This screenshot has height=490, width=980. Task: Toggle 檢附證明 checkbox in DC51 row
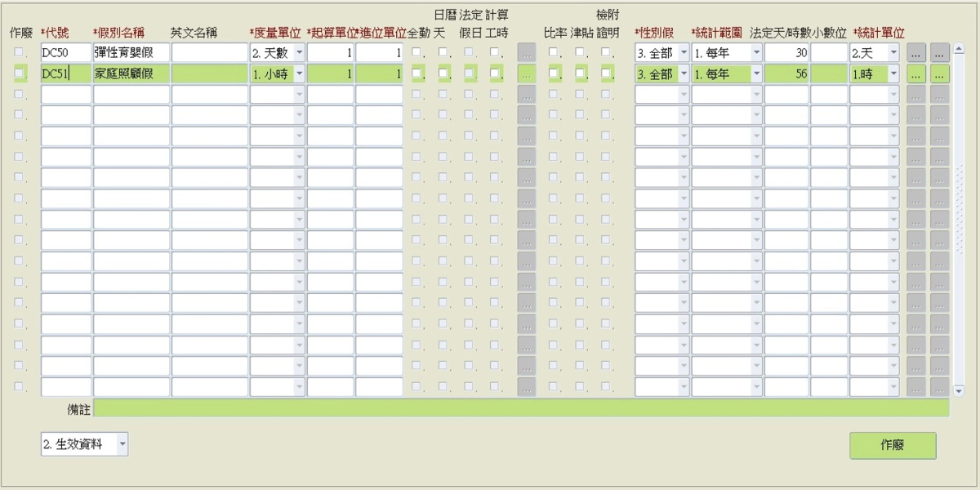point(606,73)
